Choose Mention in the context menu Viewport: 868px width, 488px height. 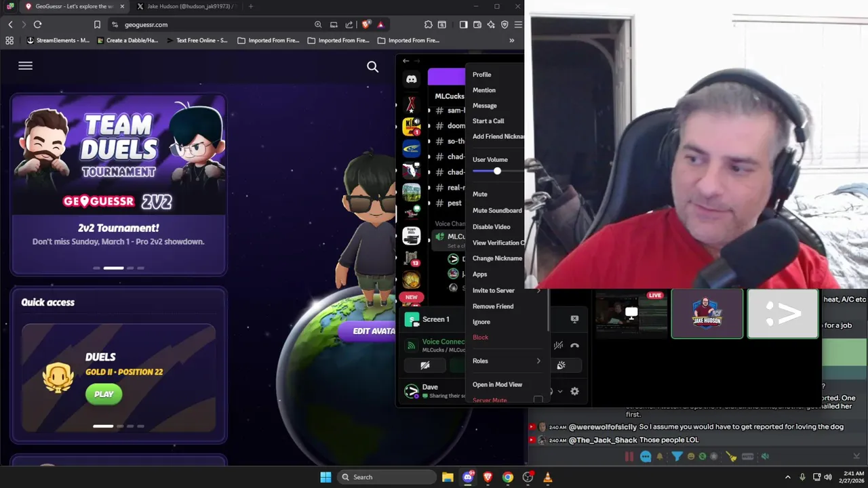point(484,90)
